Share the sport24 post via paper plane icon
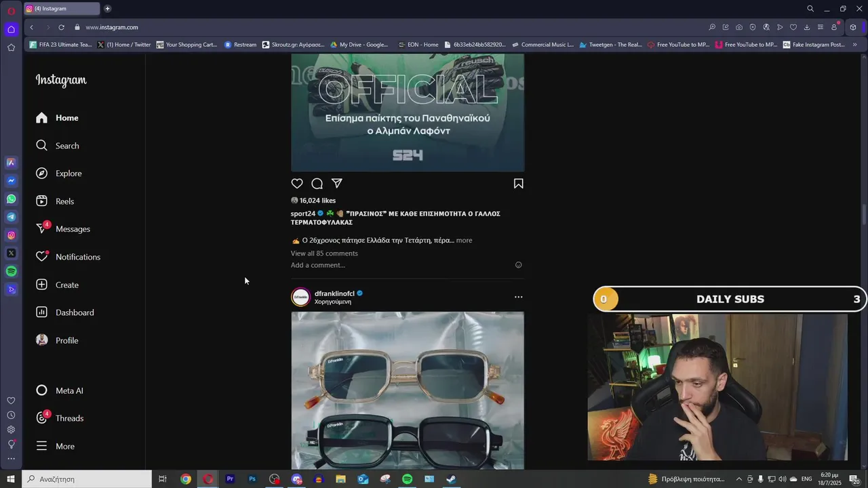The height and width of the screenshot is (488, 868). point(337,184)
